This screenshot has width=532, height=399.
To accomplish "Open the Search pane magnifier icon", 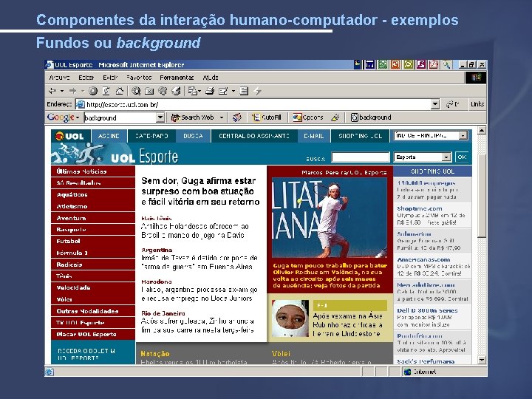I will coord(136,91).
